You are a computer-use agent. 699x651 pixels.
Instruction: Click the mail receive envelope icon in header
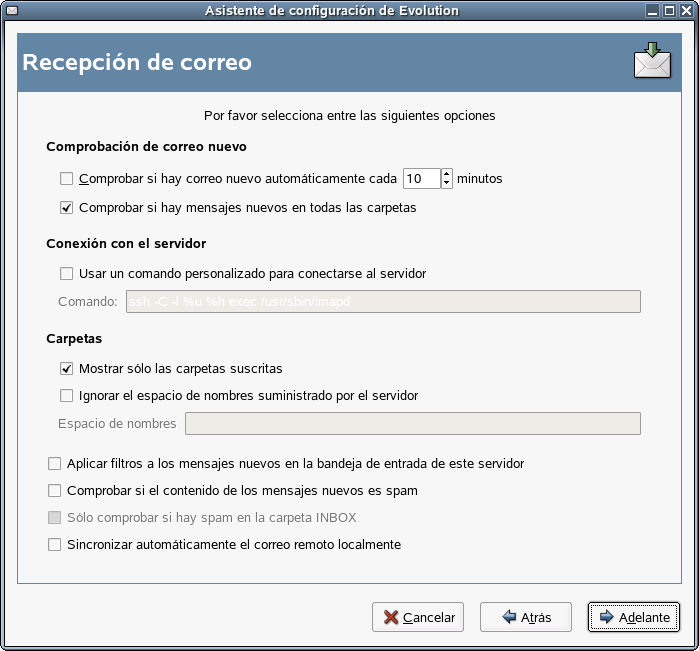pyautogui.click(x=652, y=60)
